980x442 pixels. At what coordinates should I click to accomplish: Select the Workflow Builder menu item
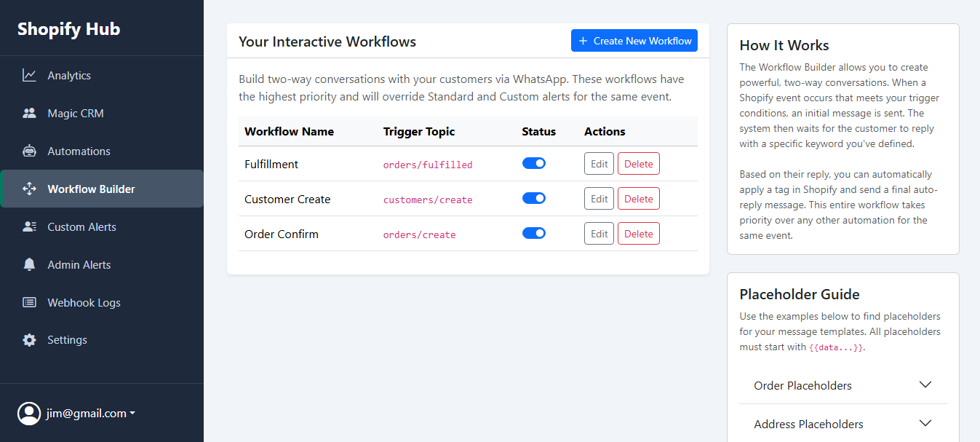point(102,189)
